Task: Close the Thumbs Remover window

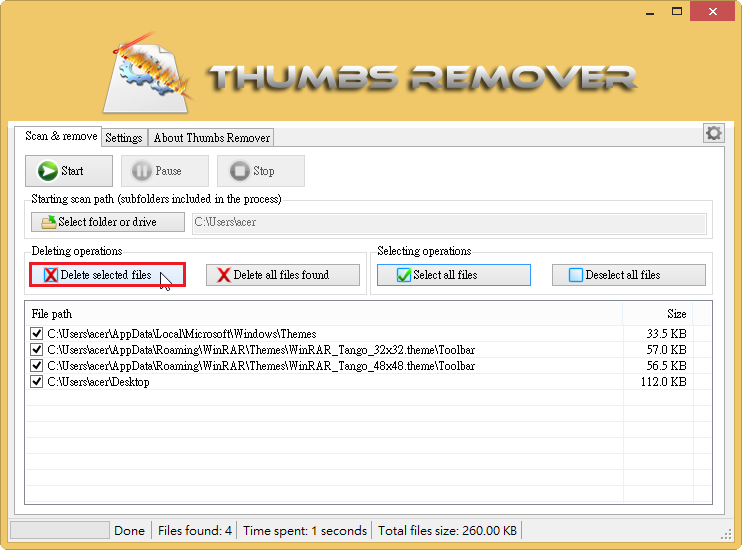Action: pos(711,11)
